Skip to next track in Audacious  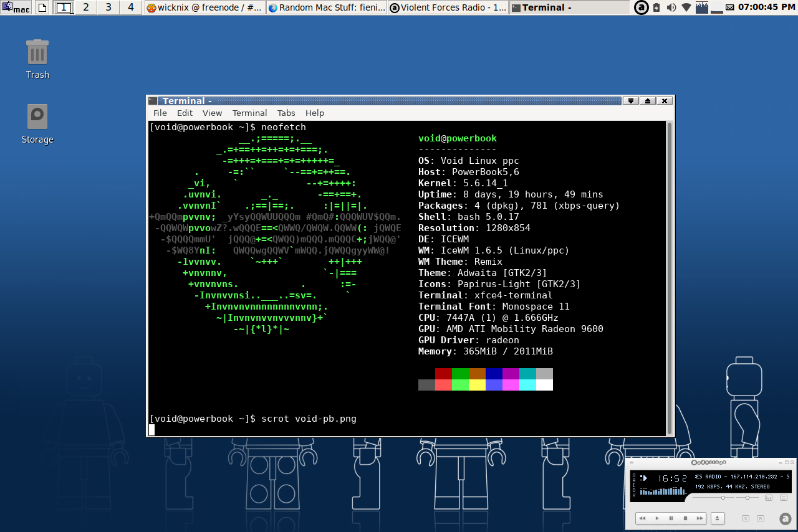point(699,518)
